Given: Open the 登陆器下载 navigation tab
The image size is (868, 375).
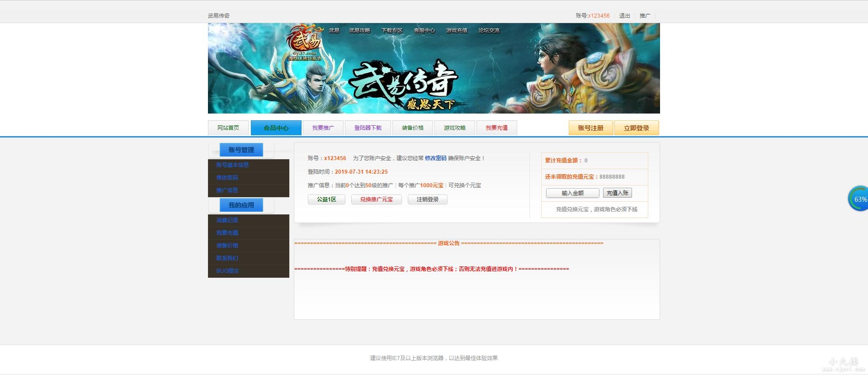Looking at the screenshot, I should tap(368, 128).
